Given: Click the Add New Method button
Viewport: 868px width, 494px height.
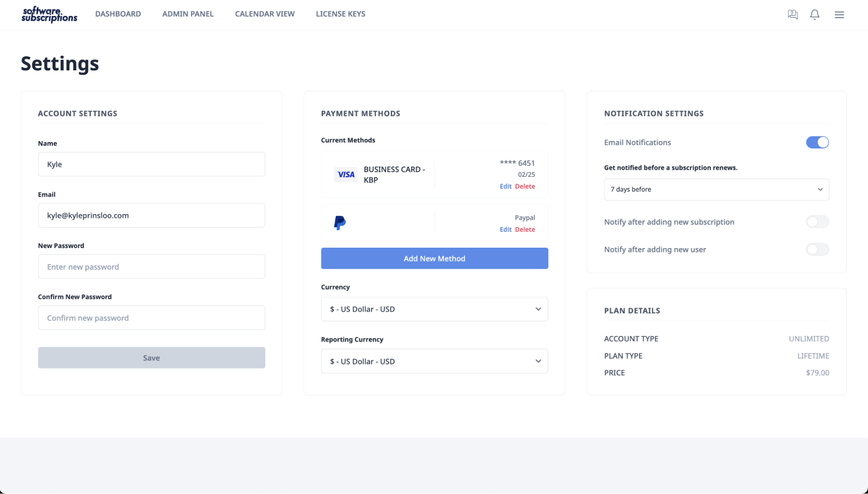Looking at the screenshot, I should 434,259.
